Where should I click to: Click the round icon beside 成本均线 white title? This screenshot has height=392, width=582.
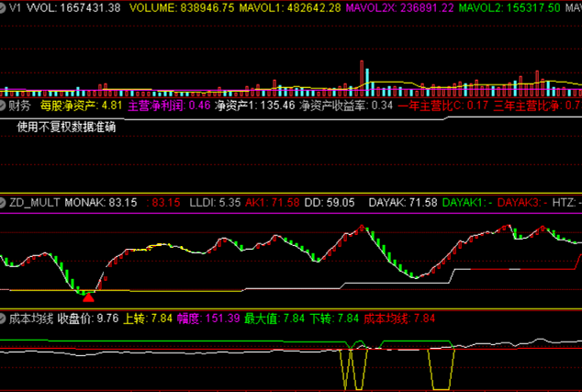(2, 319)
